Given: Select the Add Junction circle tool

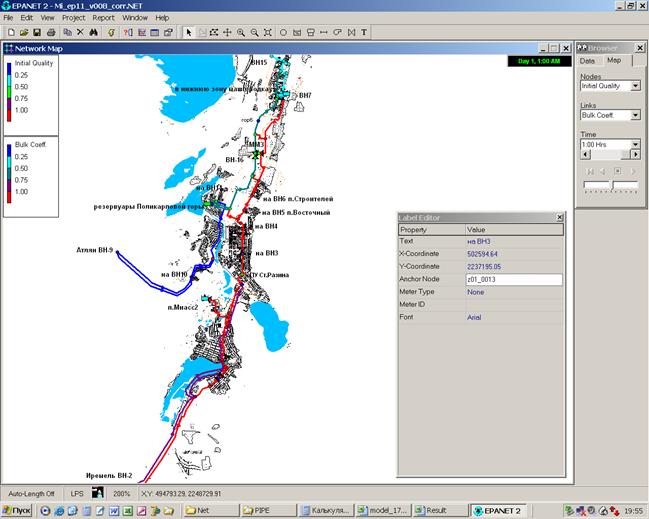Looking at the screenshot, I should pyautogui.click(x=283, y=32).
